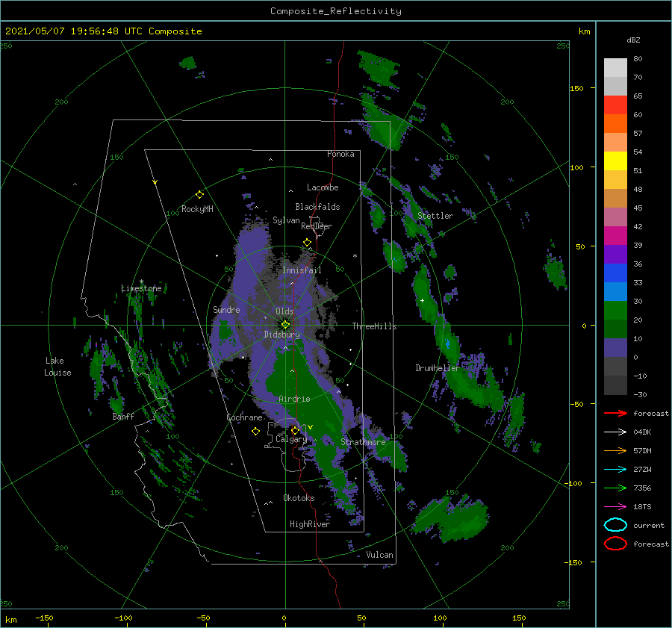Click the Strathmore town label

[x=363, y=441]
